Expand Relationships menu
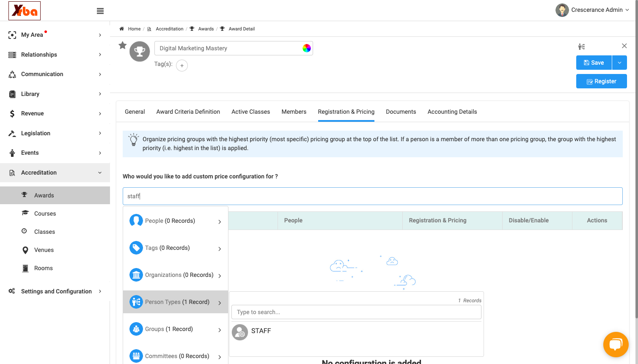Viewport: 638px width, 364px height. pyautogui.click(x=55, y=55)
